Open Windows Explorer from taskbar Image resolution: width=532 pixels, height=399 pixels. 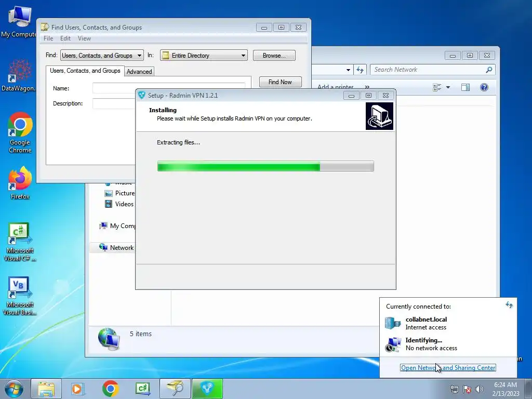[46, 389]
